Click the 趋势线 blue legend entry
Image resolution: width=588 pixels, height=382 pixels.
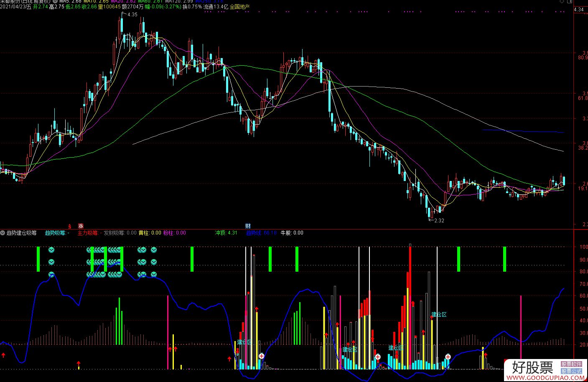261,233
